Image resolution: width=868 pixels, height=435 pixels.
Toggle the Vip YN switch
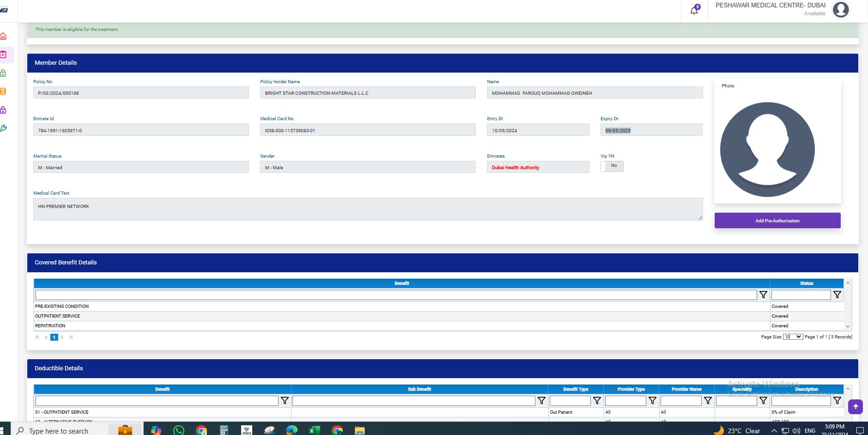coord(612,166)
